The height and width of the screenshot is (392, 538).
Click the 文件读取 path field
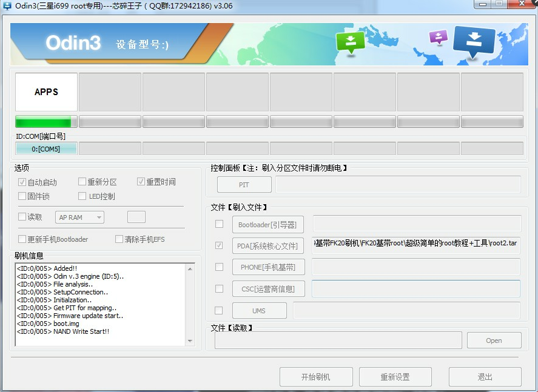click(338, 341)
